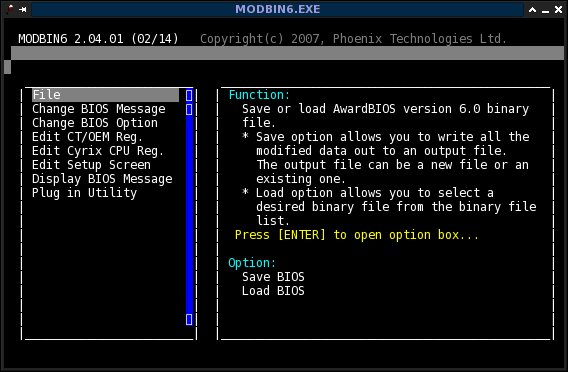Click scrollbar thumb below top marker

189,109
